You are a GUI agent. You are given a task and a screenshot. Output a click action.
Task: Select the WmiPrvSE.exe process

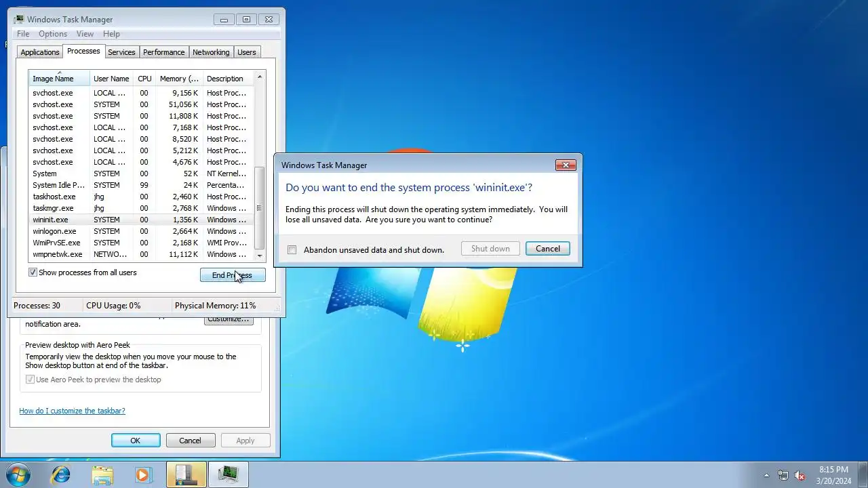coord(141,243)
